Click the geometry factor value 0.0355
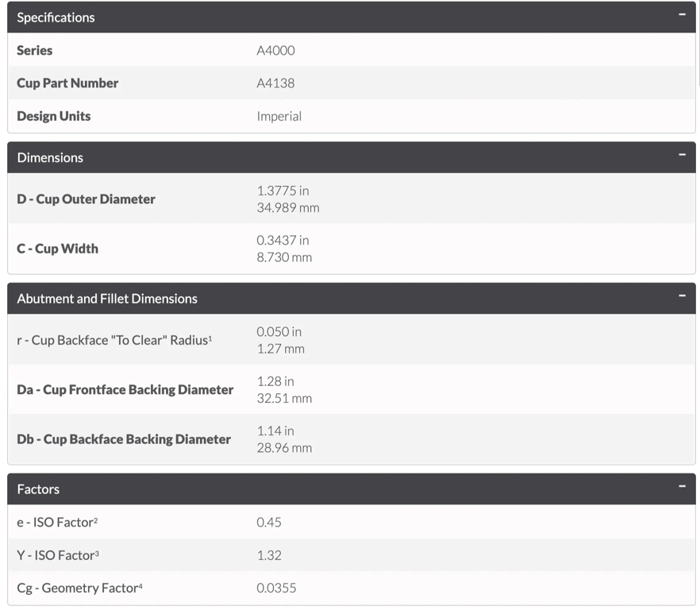The height and width of the screenshot is (610, 700). tap(276, 589)
